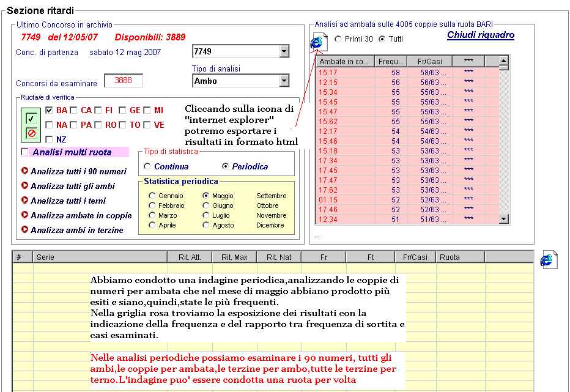Image resolution: width=570 pixels, height=392 pixels.
Task: Check the TO wheel checkbox
Action: [x=122, y=125]
